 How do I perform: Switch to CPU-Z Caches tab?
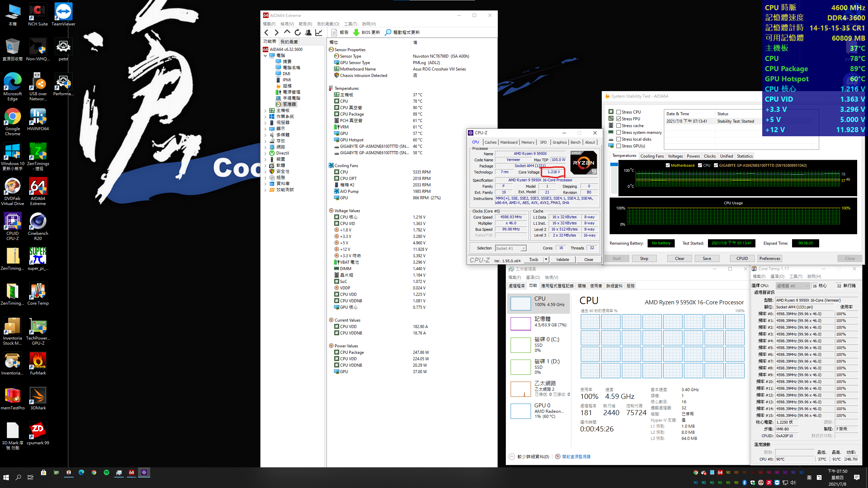coord(490,142)
